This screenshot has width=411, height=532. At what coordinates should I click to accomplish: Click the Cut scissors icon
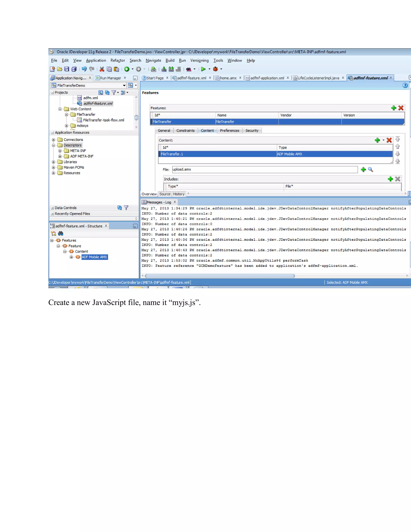click(x=102, y=69)
